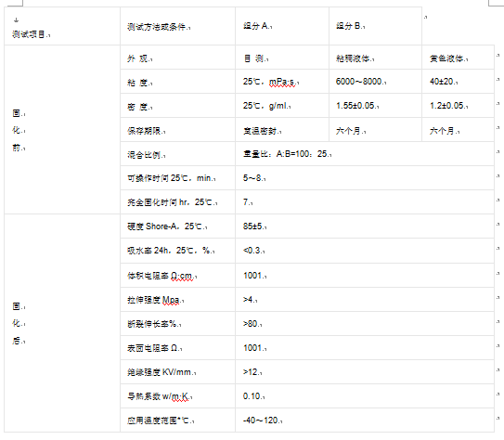This screenshot has height=440, width=504.
Task: Click the 黄色液体 appearance cell
Action: pyautogui.click(x=458, y=58)
